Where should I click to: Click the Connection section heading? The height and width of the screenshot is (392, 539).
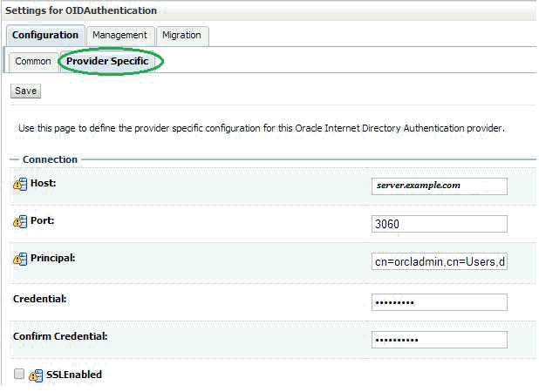coord(50,159)
